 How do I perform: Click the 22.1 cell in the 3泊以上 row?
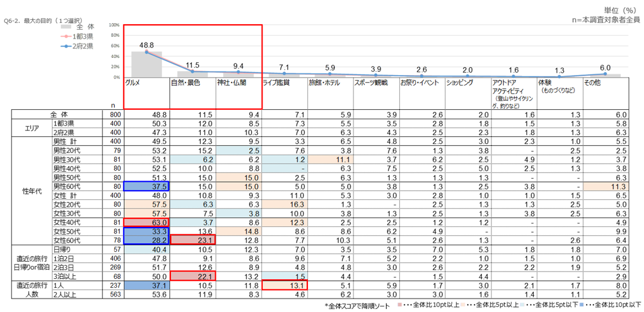click(193, 276)
